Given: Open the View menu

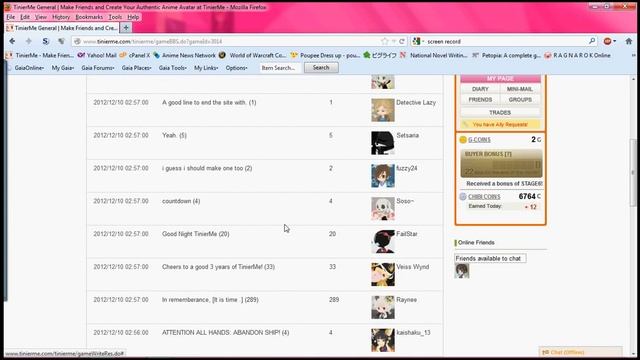Looking at the screenshot, I should tap(40, 17).
